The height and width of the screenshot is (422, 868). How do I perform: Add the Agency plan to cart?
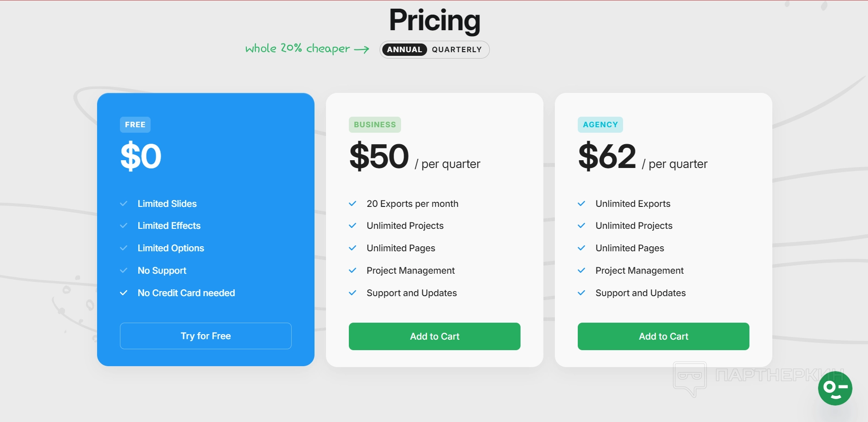pos(663,336)
